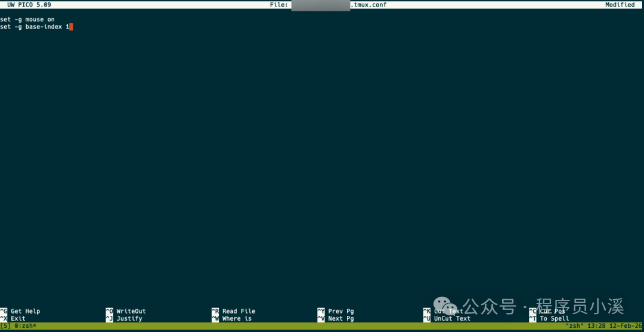Click the ^U key hint
Screen dimensions: 644x332
coord(427,318)
